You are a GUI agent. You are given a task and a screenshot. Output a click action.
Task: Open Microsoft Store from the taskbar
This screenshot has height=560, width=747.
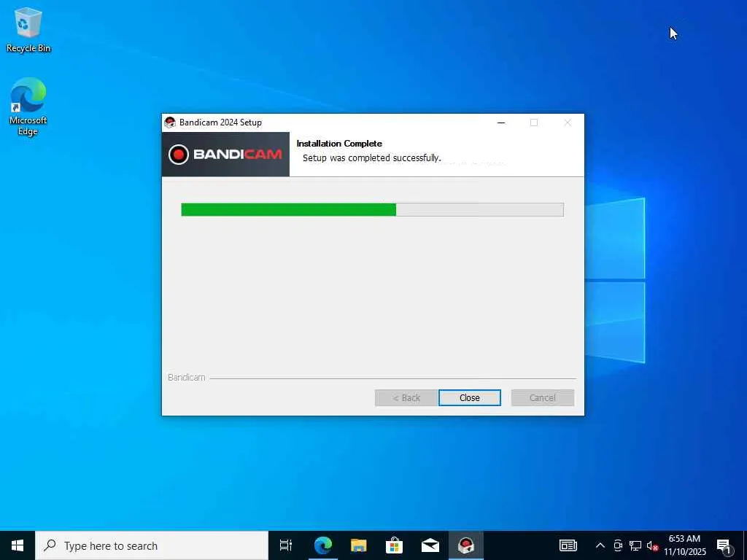tap(395, 545)
